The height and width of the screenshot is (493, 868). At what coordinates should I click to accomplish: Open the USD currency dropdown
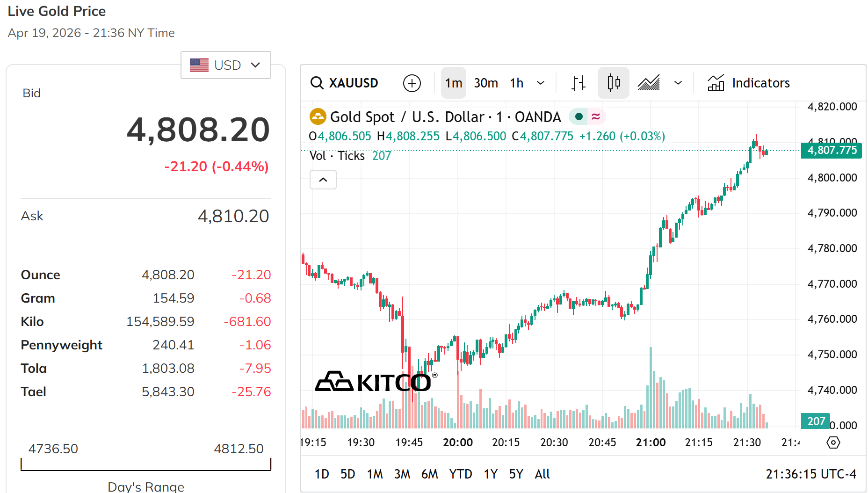pos(226,65)
